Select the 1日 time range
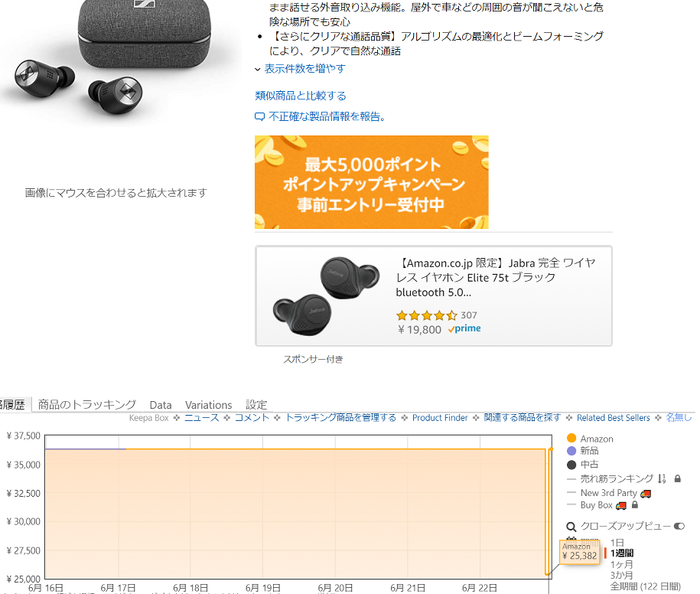The image size is (700, 594). pyautogui.click(x=617, y=543)
